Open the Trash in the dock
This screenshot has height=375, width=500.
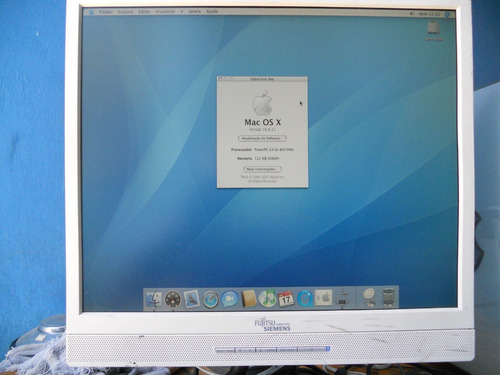(389, 297)
